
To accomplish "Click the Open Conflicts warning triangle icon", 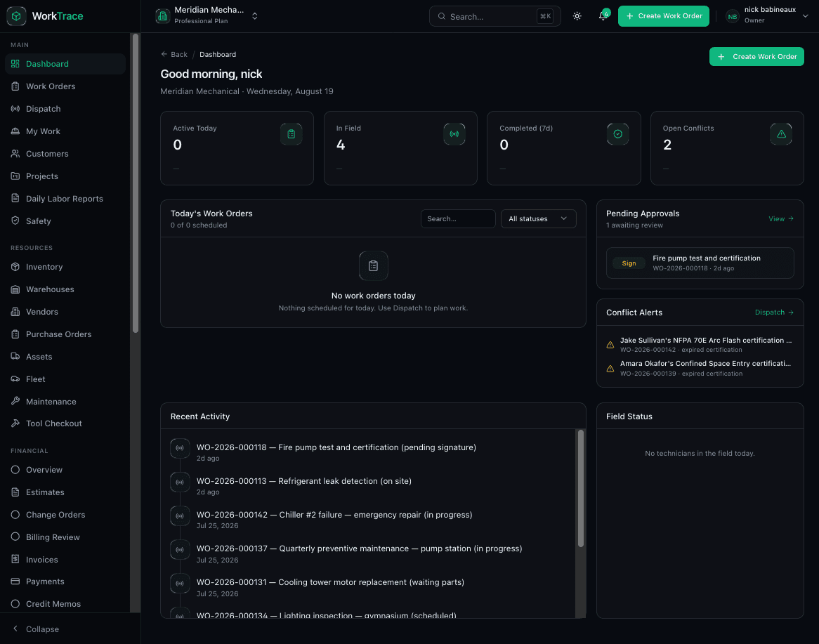I will click(x=781, y=134).
